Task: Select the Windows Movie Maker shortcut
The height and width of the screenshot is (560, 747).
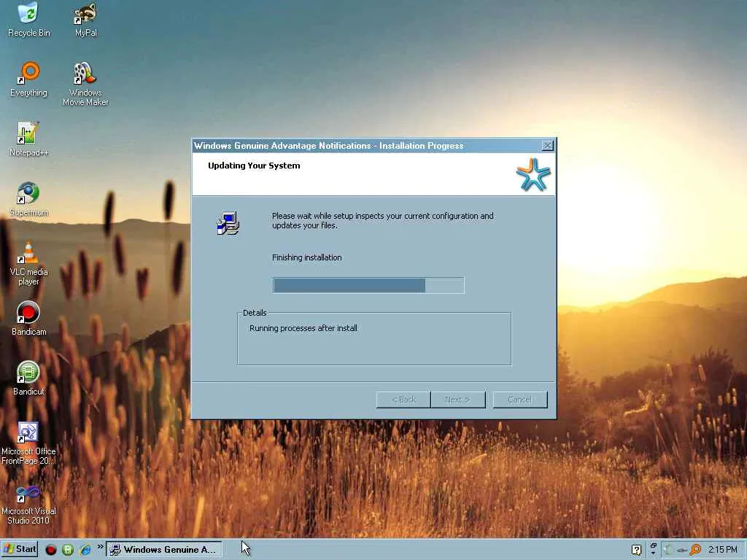Action: pos(86,84)
